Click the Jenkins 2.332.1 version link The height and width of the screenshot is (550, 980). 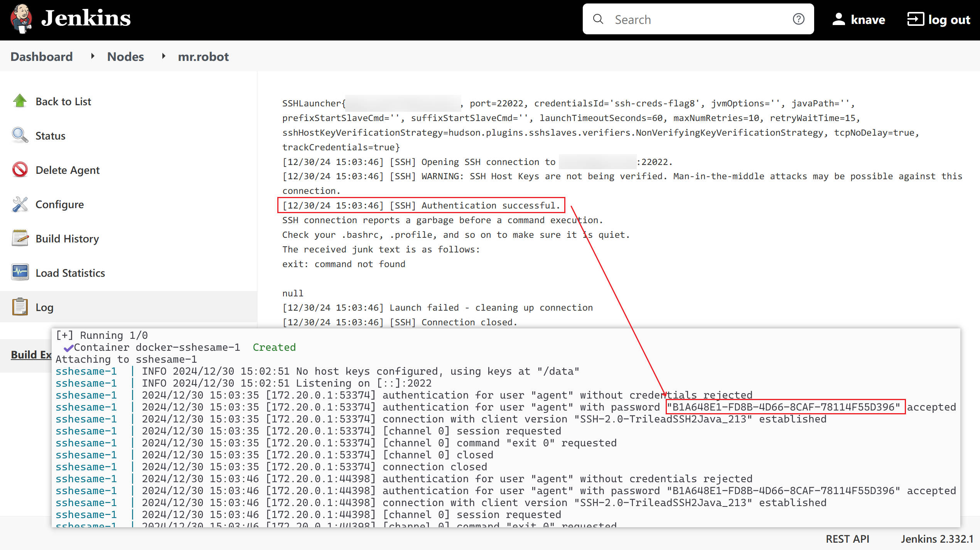[x=937, y=539]
